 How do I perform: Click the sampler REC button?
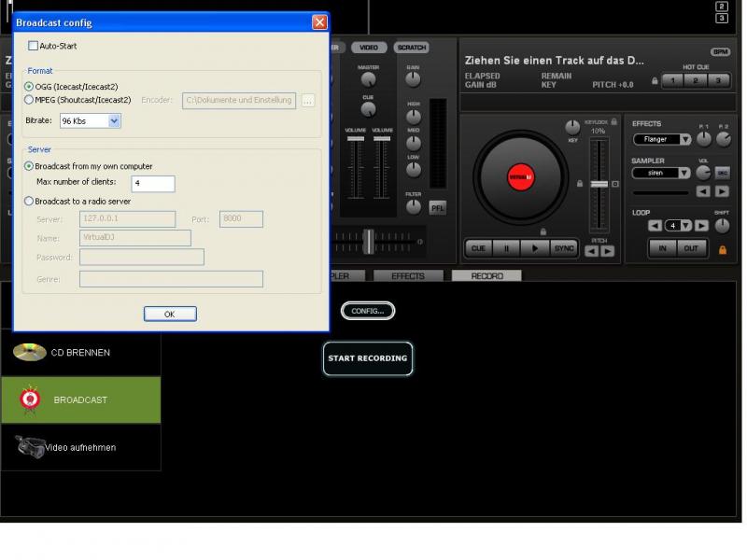pos(722,173)
